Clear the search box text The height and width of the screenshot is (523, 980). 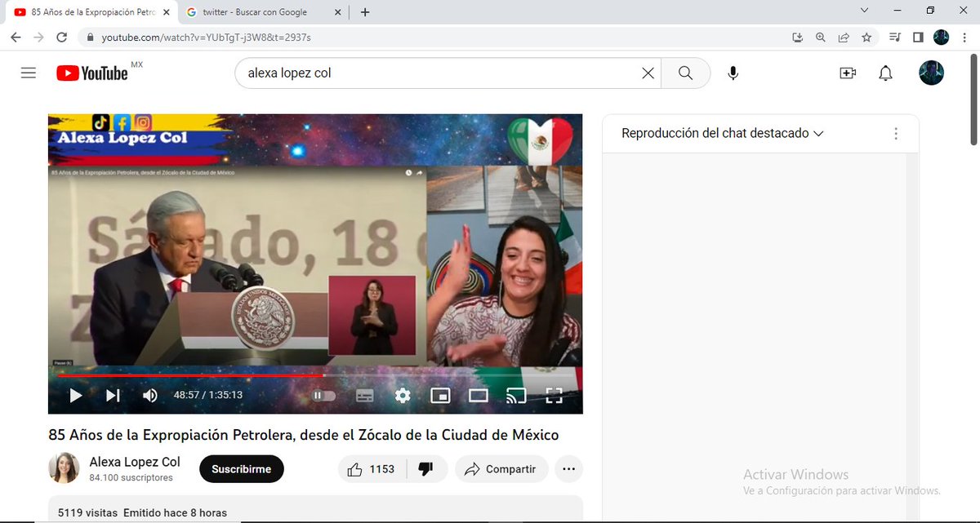(648, 73)
